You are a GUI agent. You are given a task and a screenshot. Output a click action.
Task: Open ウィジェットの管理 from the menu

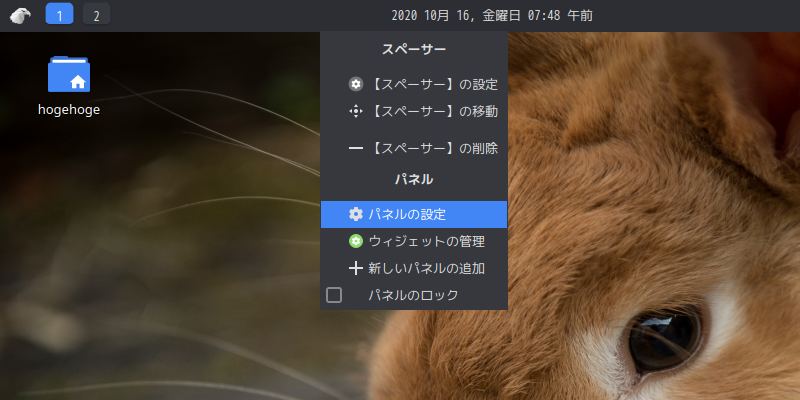point(414,241)
